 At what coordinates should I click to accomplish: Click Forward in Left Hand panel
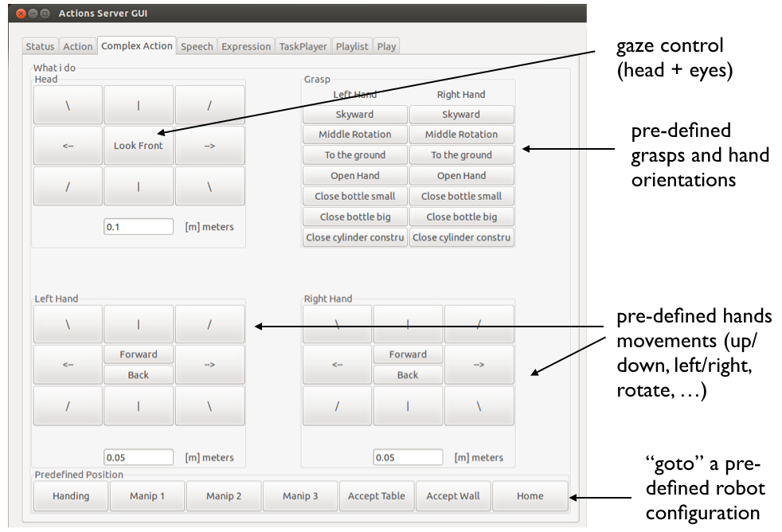138,354
